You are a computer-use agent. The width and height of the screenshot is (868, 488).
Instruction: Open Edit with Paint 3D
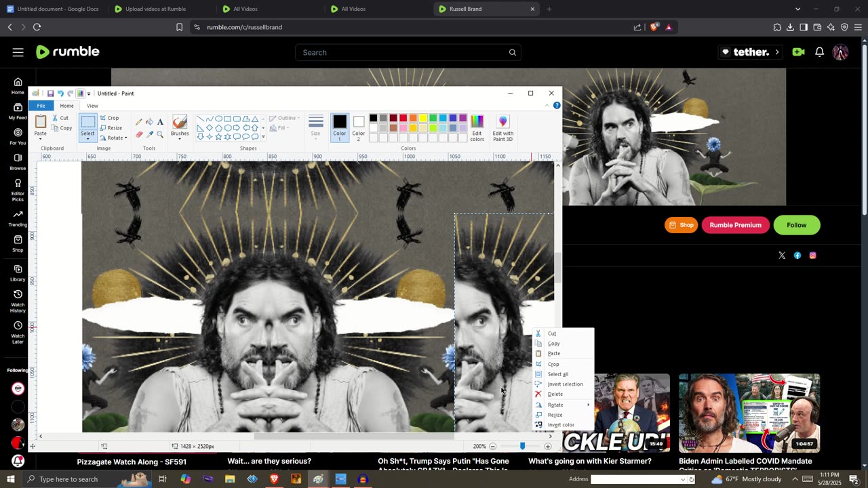click(503, 128)
